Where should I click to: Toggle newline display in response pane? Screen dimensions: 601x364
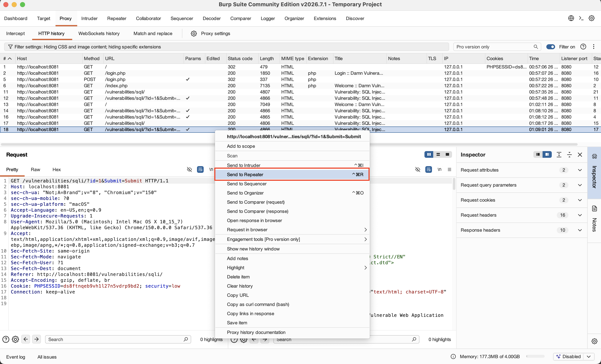coord(439,169)
